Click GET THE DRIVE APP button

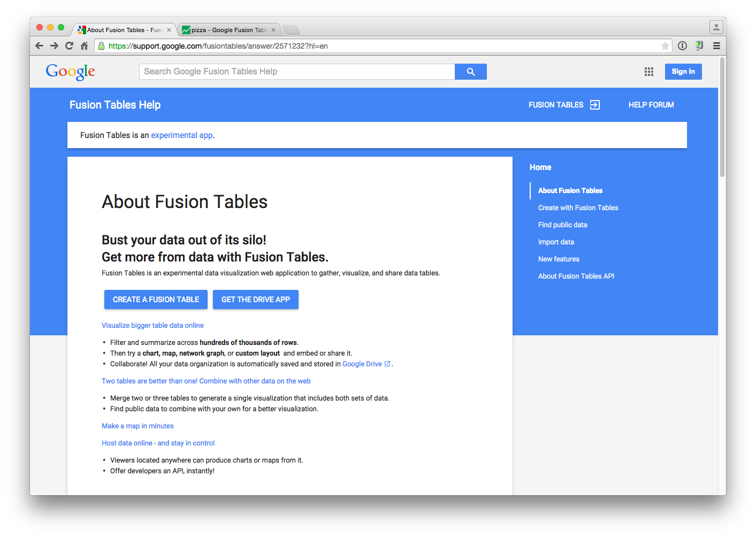[x=256, y=299]
